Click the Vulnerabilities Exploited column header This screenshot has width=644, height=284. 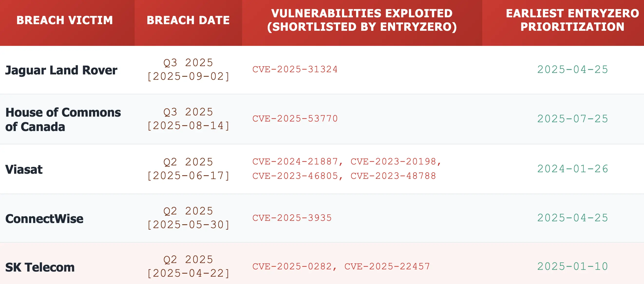[362, 20]
